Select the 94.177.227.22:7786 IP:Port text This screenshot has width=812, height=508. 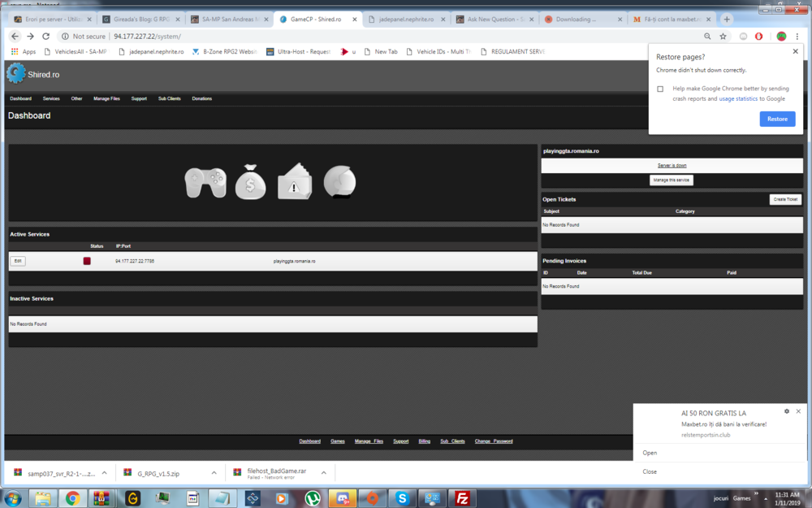(135, 261)
